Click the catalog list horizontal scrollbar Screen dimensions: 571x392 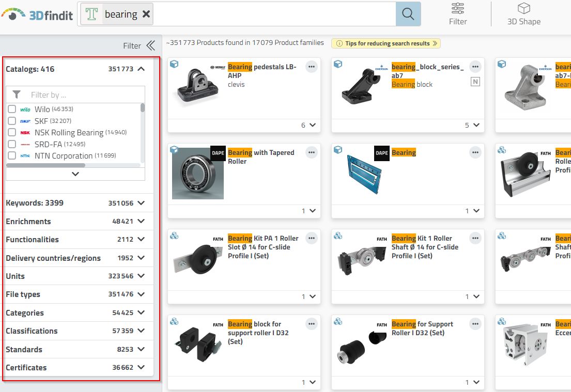(46, 165)
